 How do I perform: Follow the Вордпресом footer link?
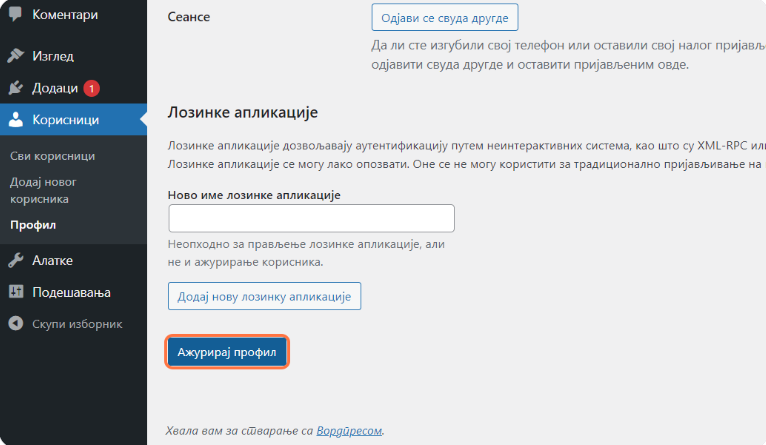click(349, 431)
